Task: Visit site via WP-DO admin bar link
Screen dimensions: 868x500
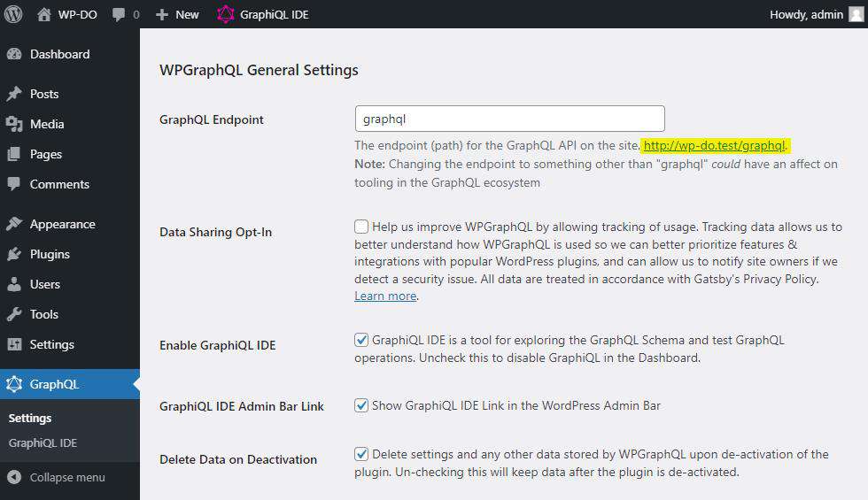Action: click(78, 15)
